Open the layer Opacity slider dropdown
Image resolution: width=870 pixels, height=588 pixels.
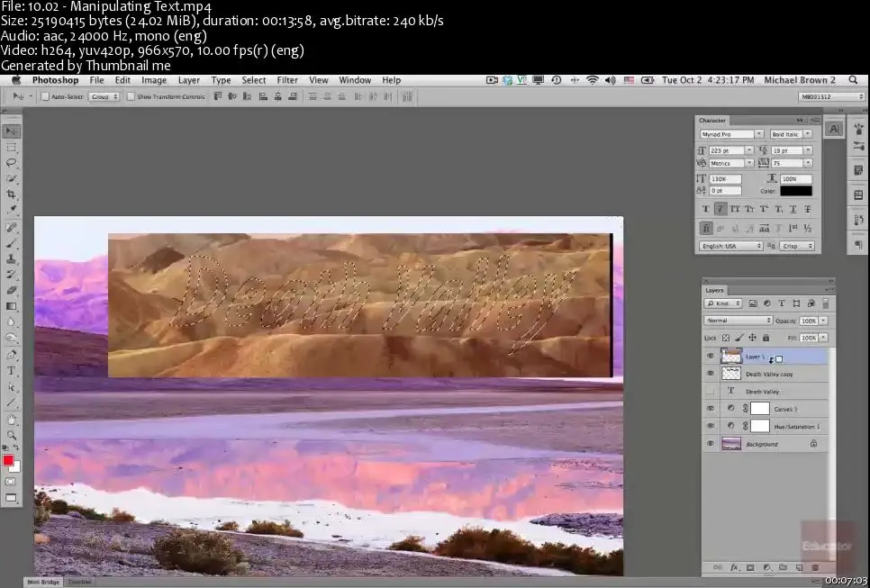823,321
